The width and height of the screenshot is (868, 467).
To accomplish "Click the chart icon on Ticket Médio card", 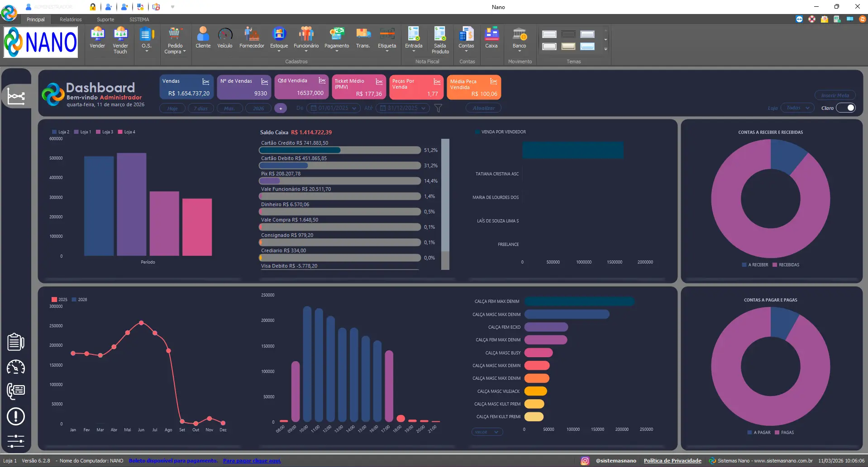I will click(x=379, y=81).
